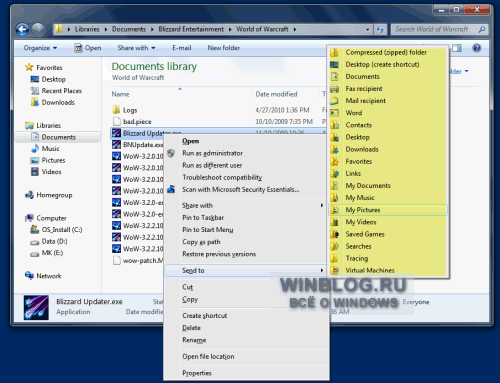The width and height of the screenshot is (500, 383).
Task: Click the Network icon in sidebar
Action: [x=29, y=275]
